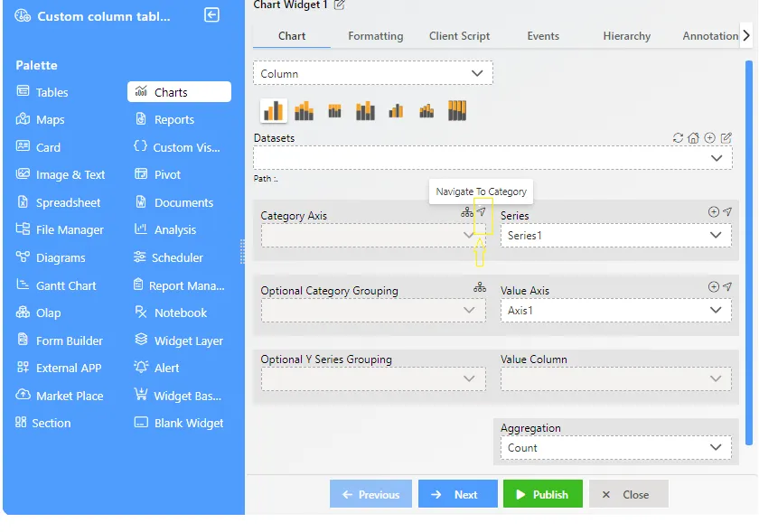Open Market Place in the palette
Screen dimensions: 759x532
click(x=60, y=396)
